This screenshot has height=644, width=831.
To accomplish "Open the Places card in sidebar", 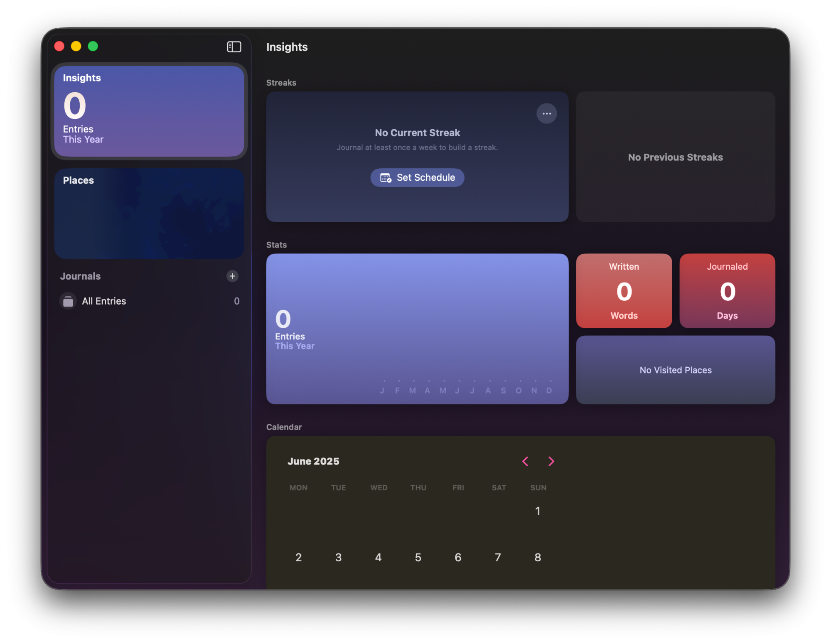I will [149, 214].
